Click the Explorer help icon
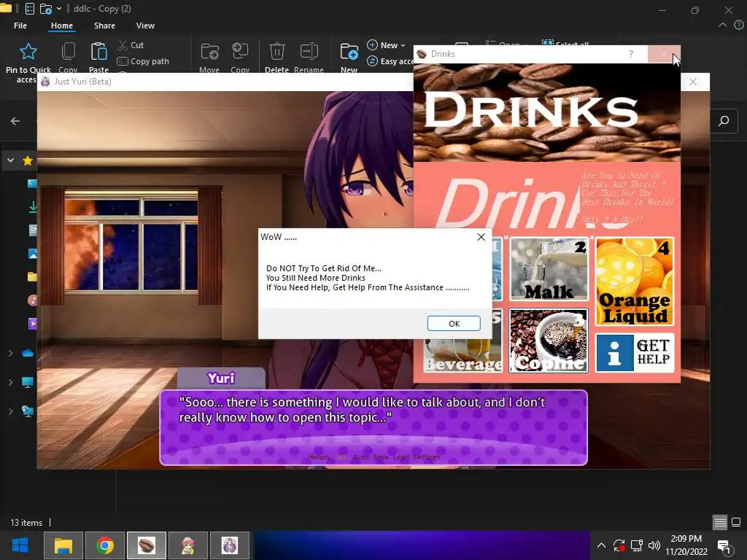Image resolution: width=747 pixels, height=560 pixels. click(740, 26)
